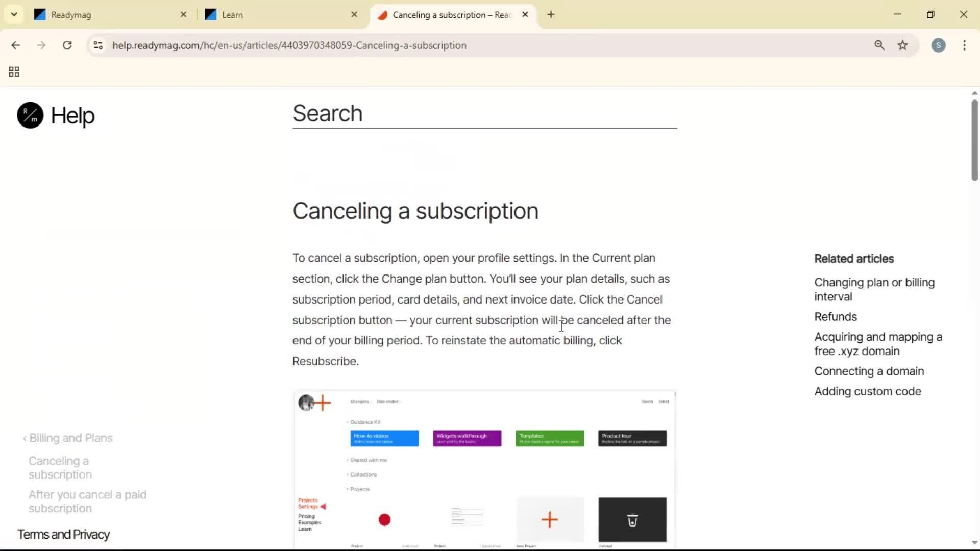980x551 pixels.
Task: Click the Readymag R/m Help logo
Action: coord(29,115)
